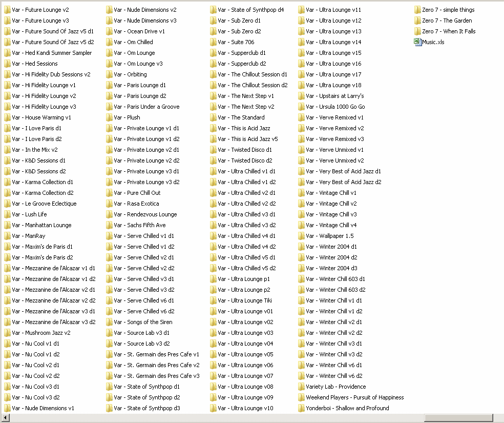Select folder icon of Var - The Standard
504x423 pixels.
click(213, 118)
